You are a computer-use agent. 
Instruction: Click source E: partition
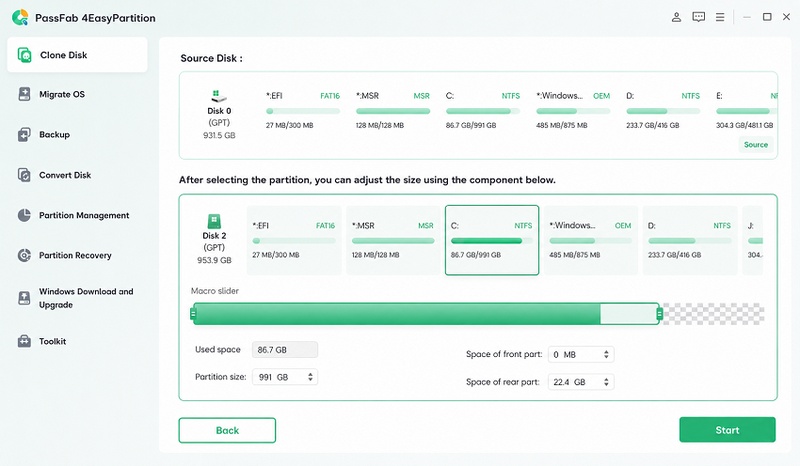[746, 110]
